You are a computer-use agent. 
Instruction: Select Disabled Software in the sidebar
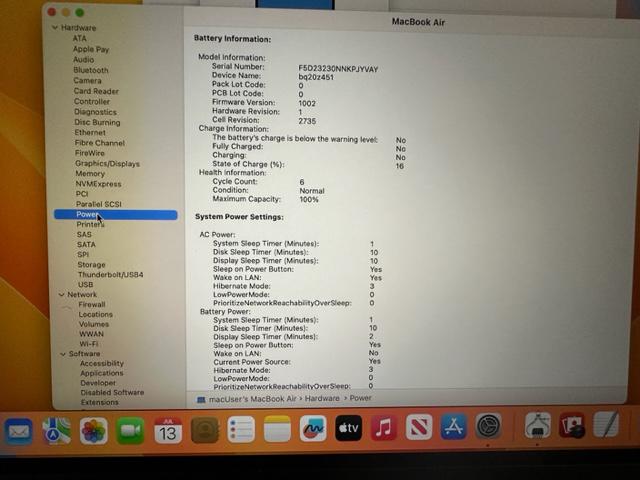112,392
